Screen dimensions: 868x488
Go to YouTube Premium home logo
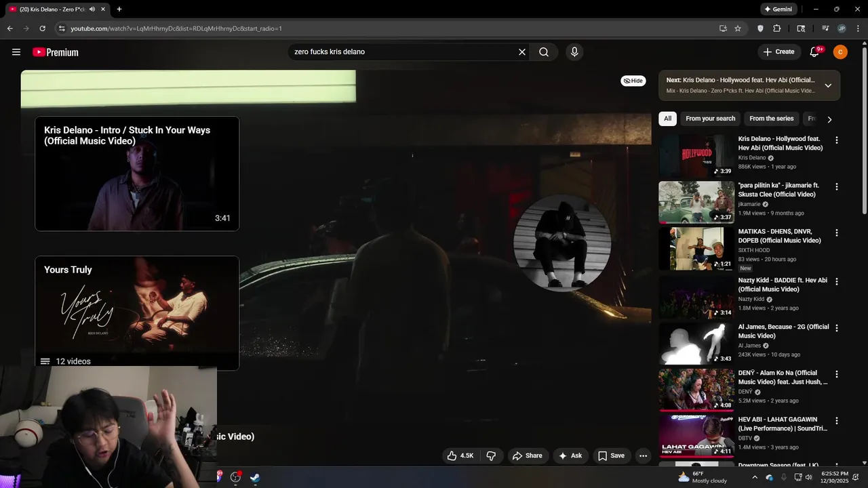click(56, 52)
